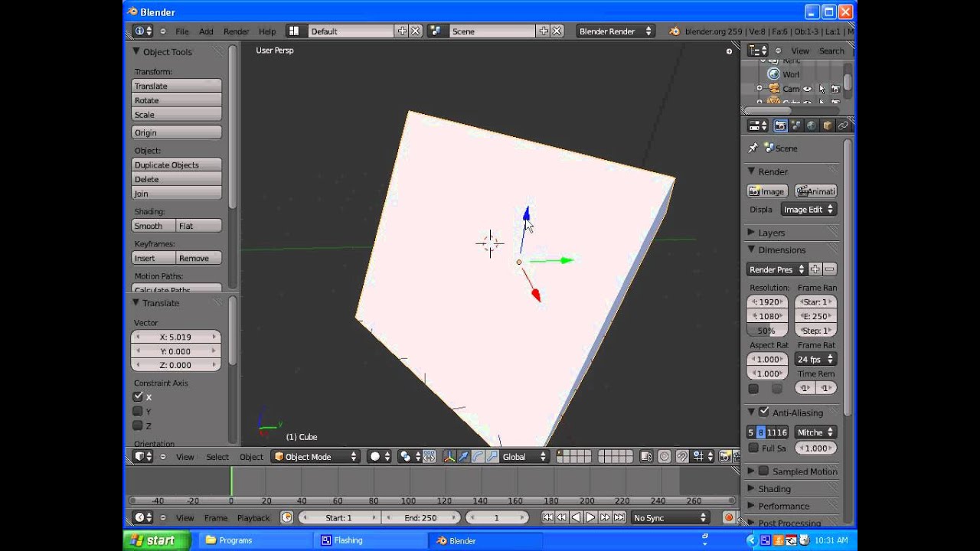Select 16 anti-aliasing samples
This screenshot has width=980, height=551.
point(782,432)
